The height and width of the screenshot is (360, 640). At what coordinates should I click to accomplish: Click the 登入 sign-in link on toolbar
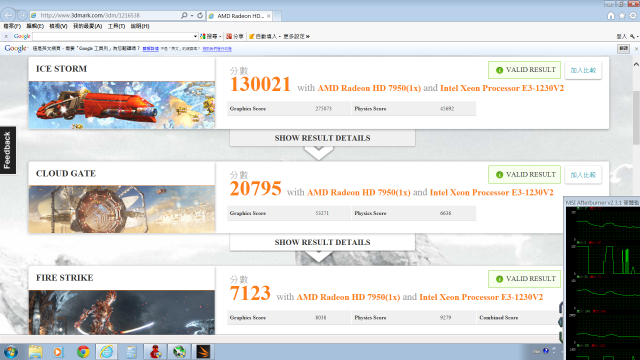tap(621, 36)
